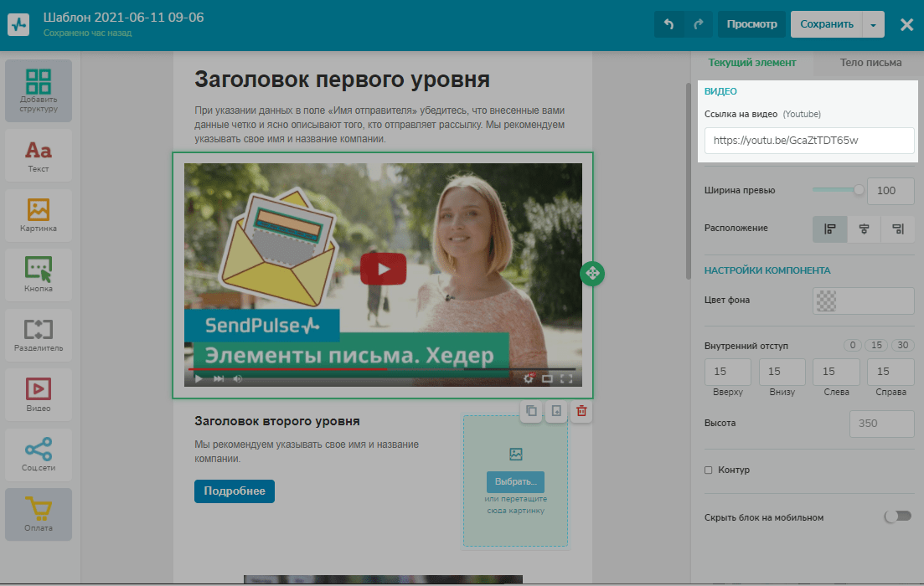Screen dimensions: 924x586
Task: Choose the Разделитель element
Action: click(39, 334)
